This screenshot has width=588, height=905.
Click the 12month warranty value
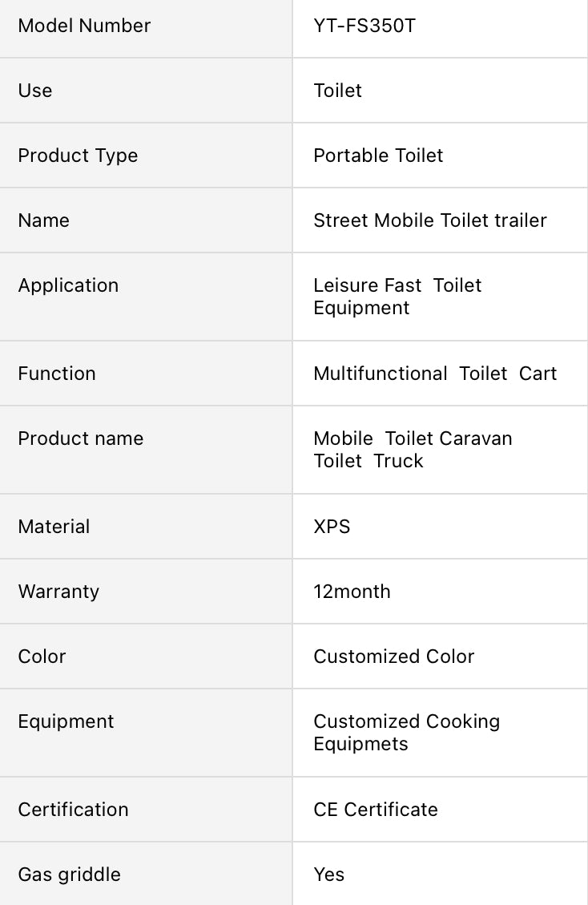[x=352, y=592]
